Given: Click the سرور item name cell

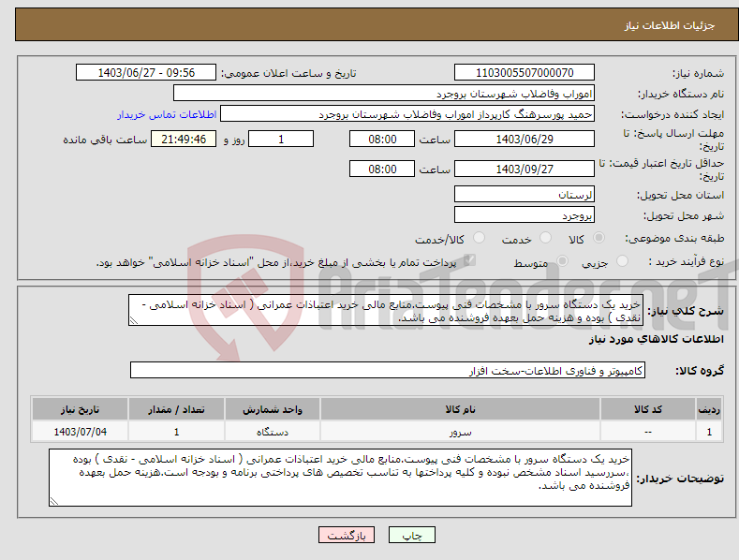Looking at the screenshot, I should [460, 432].
